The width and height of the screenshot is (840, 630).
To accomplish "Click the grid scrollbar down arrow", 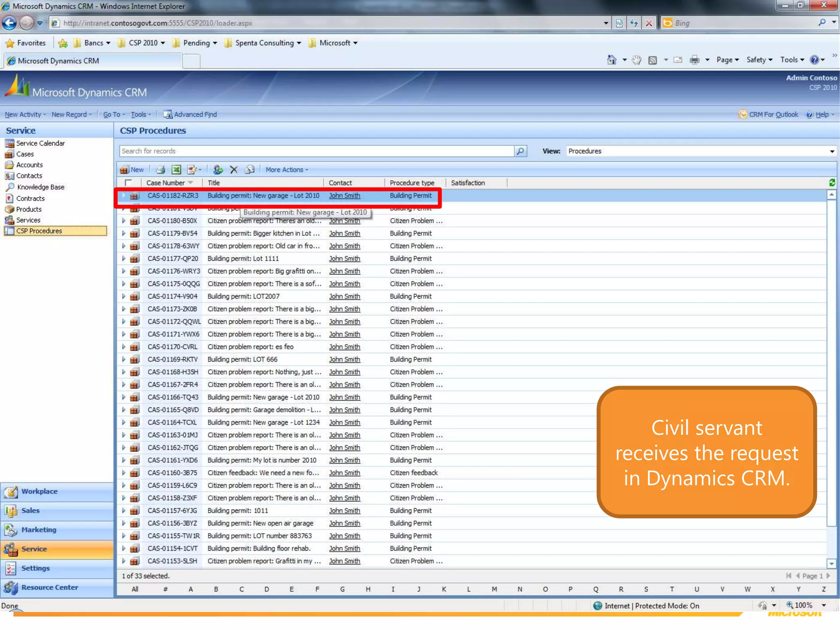I will pyautogui.click(x=831, y=564).
